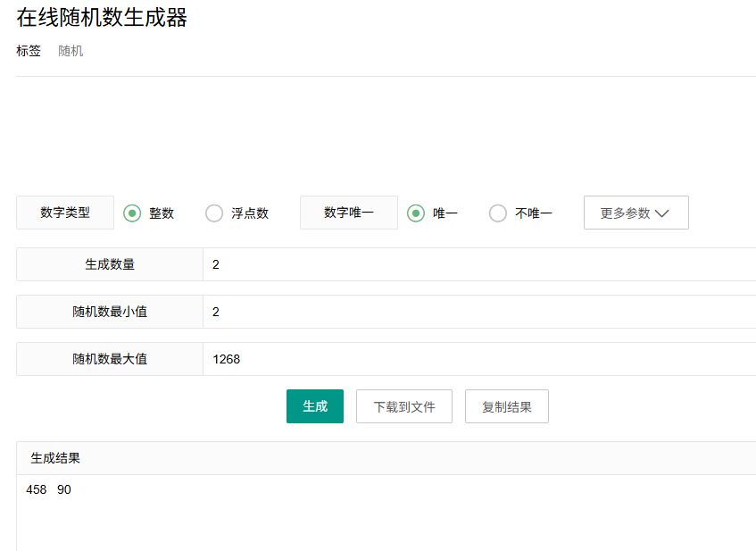756x551 pixels.
Task: Click the 复制结果 button
Action: coord(507,406)
